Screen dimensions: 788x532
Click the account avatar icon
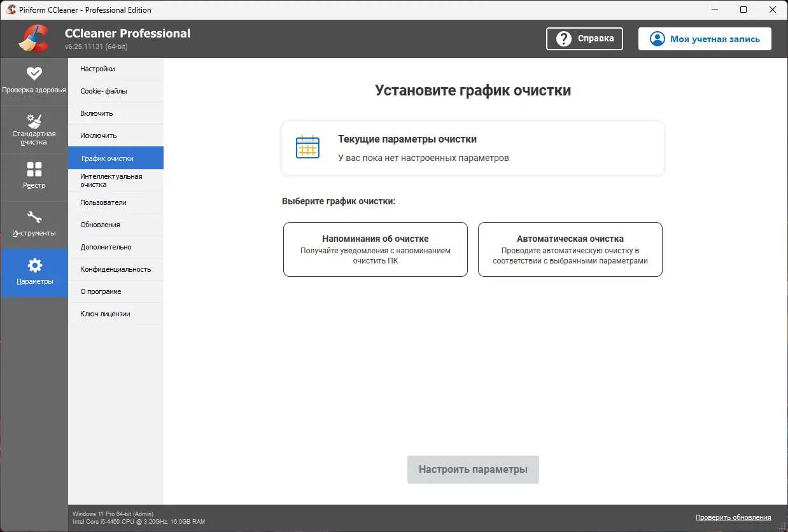(656, 39)
